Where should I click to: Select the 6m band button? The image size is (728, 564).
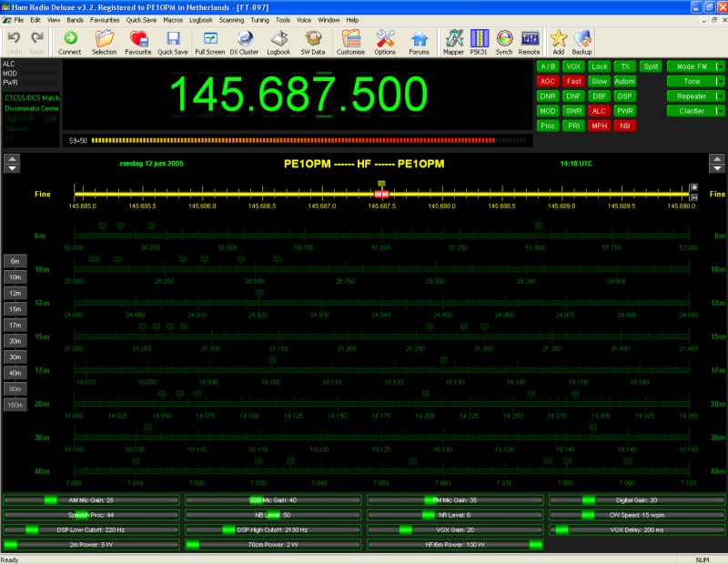[15, 261]
